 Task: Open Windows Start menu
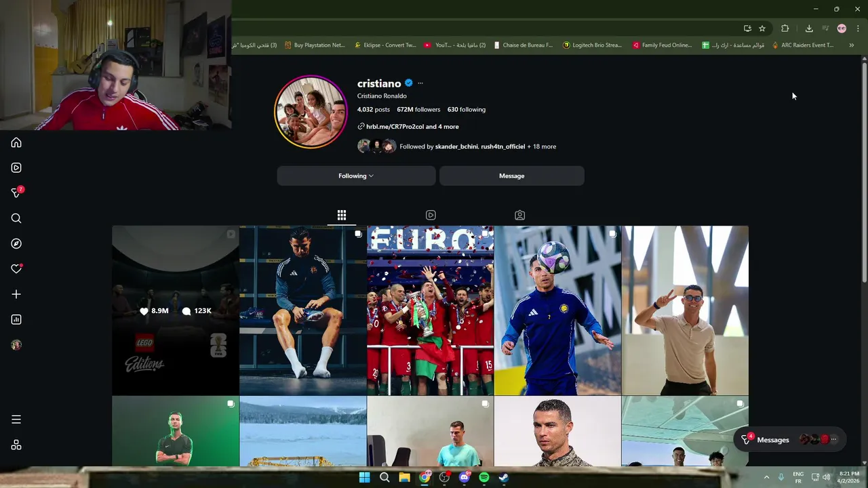(x=364, y=477)
